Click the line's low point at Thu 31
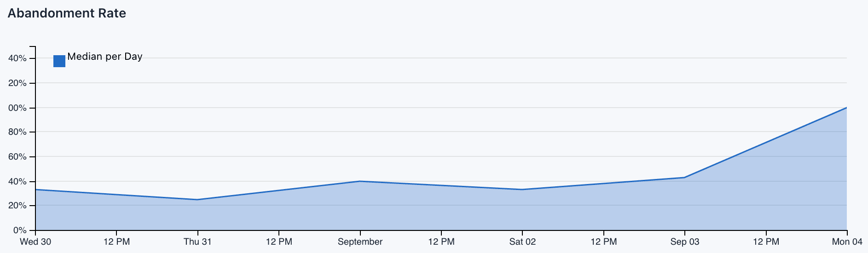This screenshot has width=868, height=253. tap(197, 200)
